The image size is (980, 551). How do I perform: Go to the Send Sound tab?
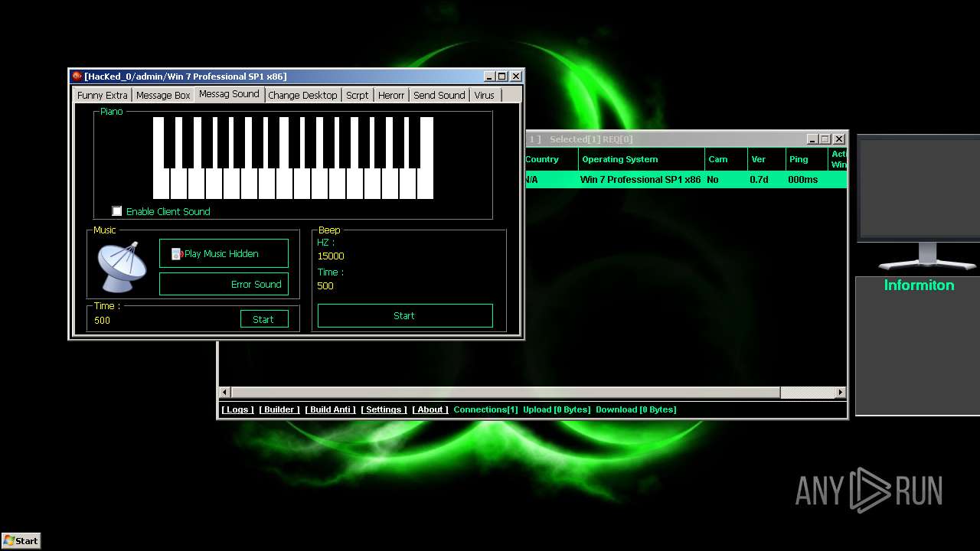coord(439,95)
